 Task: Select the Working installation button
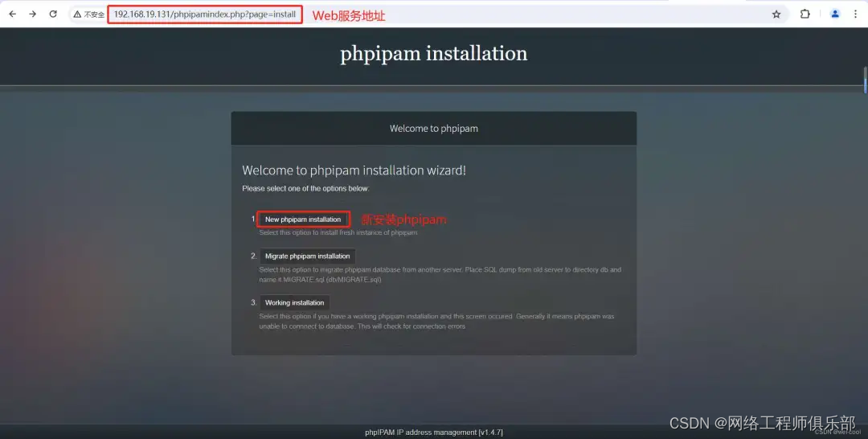(294, 302)
